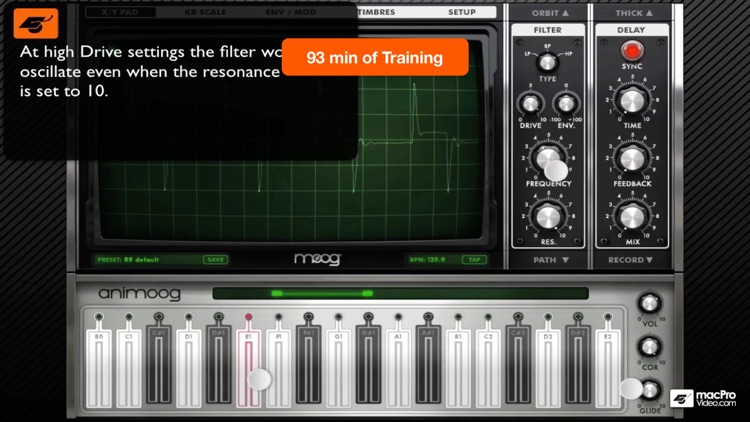The height and width of the screenshot is (422, 750).
Task: Play the A1 key
Action: [x=398, y=368]
